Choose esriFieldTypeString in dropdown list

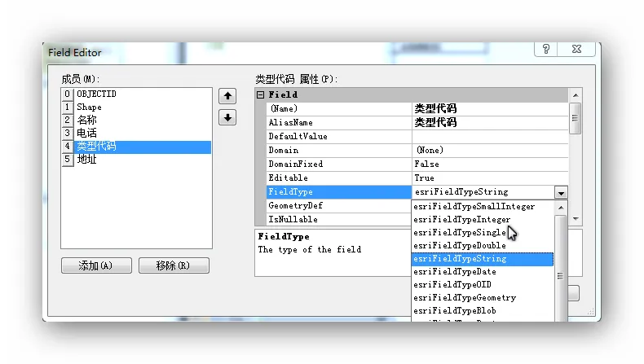pyautogui.click(x=483, y=259)
